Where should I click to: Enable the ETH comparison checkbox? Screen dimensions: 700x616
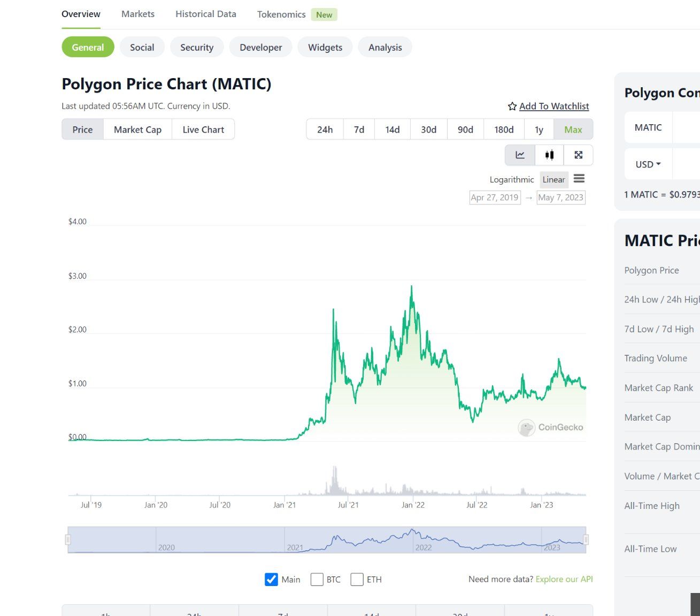(357, 579)
